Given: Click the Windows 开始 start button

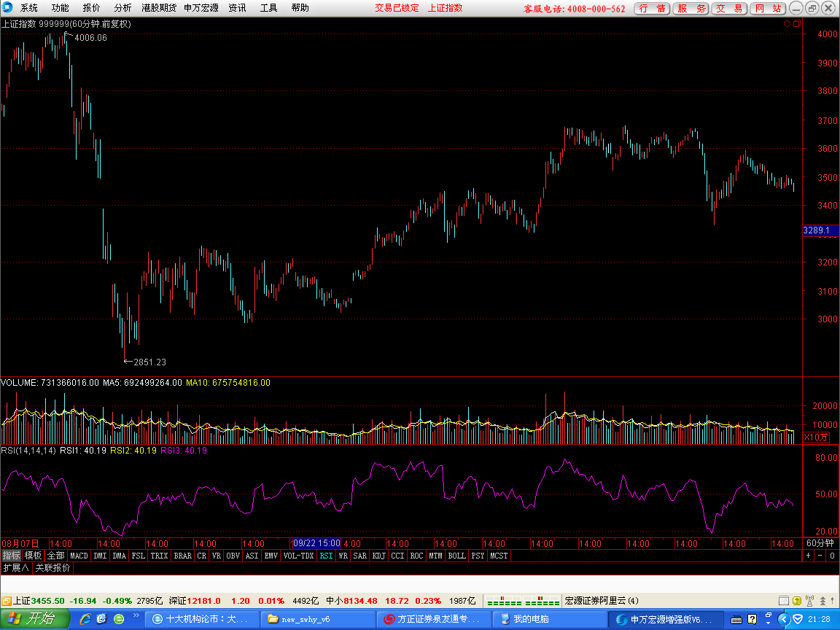Looking at the screenshot, I should tap(35, 619).
